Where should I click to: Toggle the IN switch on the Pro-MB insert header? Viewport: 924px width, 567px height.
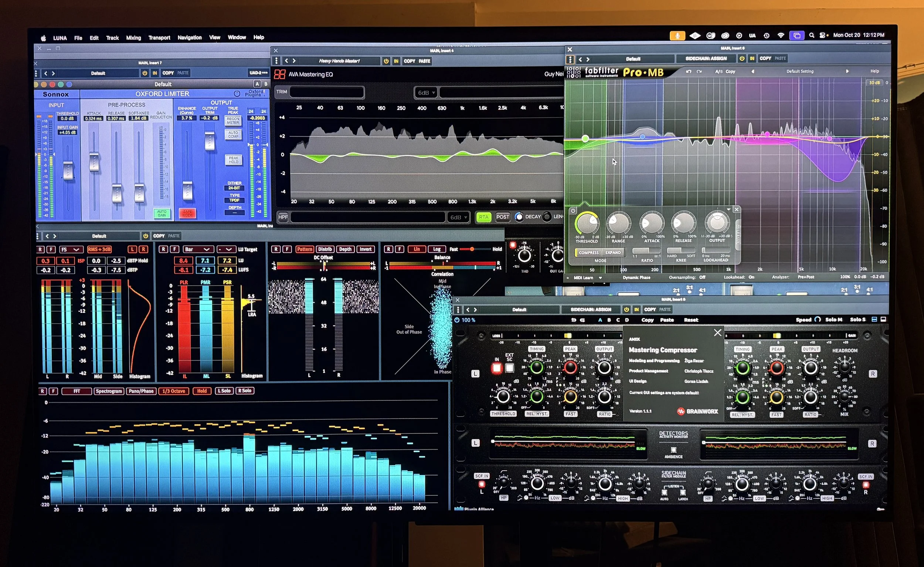point(751,58)
